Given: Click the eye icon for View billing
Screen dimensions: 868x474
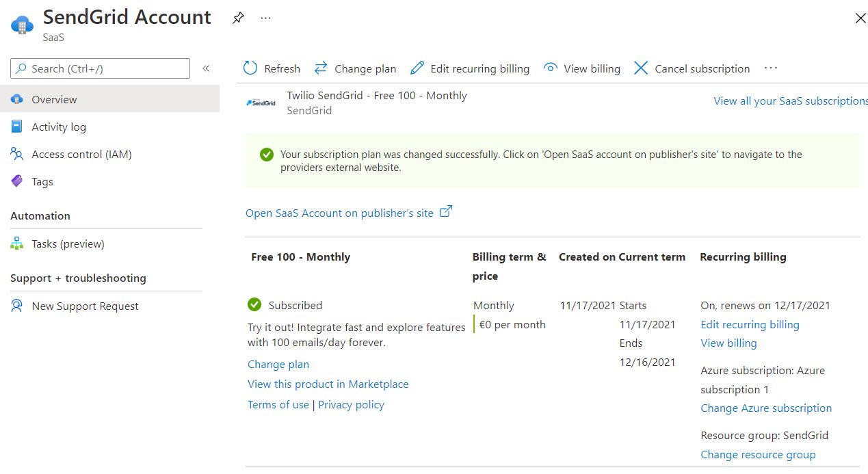Looking at the screenshot, I should click(550, 68).
